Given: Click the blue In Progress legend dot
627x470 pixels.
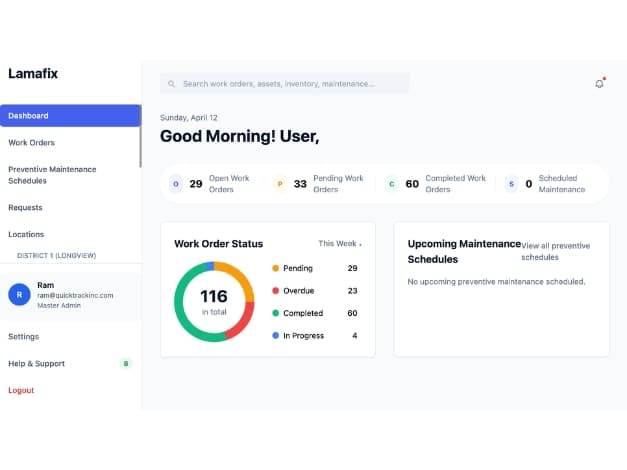Looking at the screenshot, I should pyautogui.click(x=275, y=335).
